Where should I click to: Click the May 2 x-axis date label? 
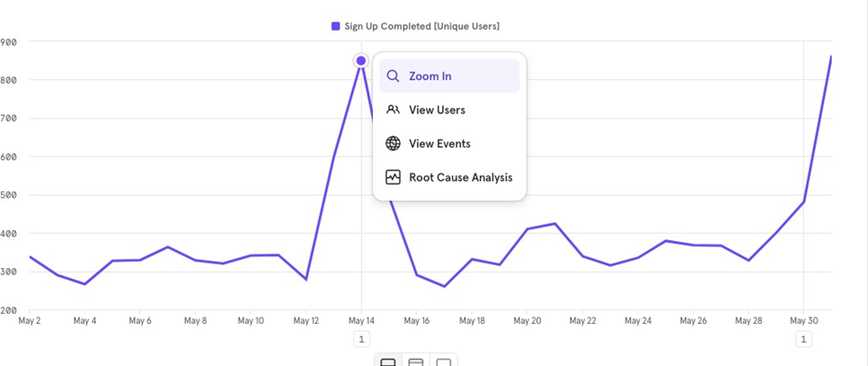(x=31, y=320)
